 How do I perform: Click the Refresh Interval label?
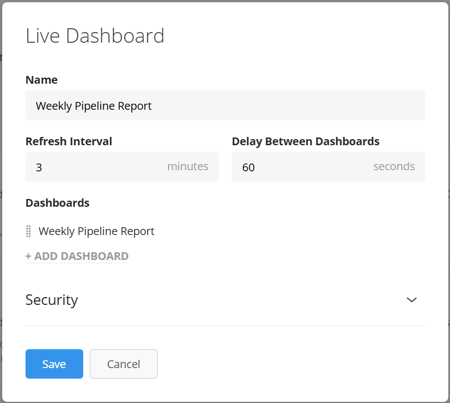click(69, 141)
